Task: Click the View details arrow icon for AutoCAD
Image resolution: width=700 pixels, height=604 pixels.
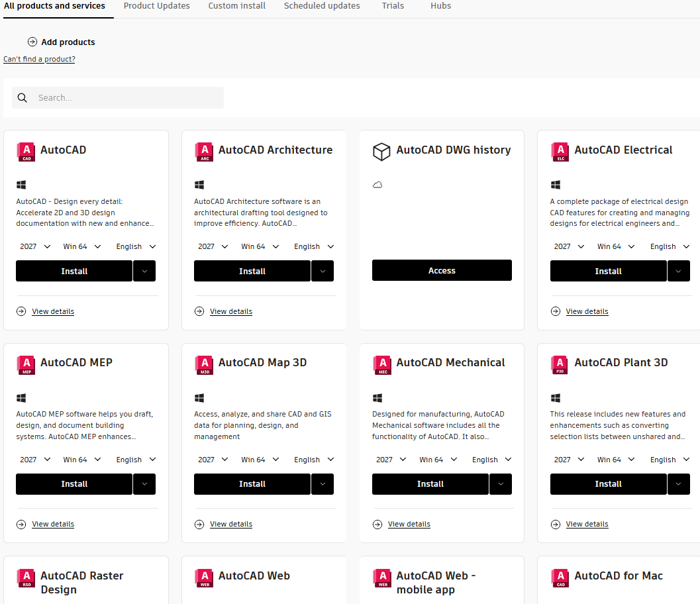Action: coord(21,311)
